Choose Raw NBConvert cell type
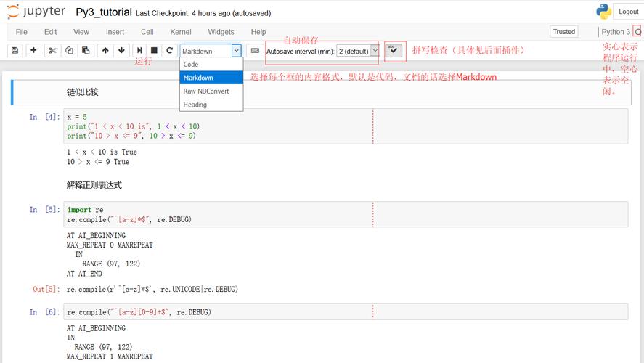This screenshot has width=644, height=363. 211,91
